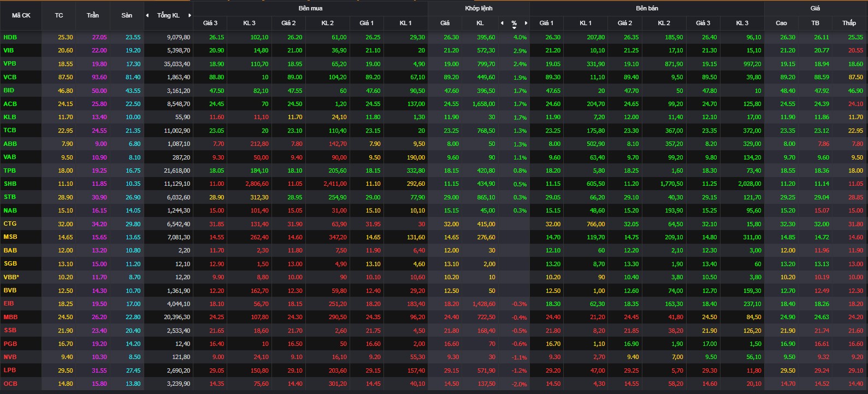Click OCB percent change -2.0%
868x394 pixels.
[519, 384]
